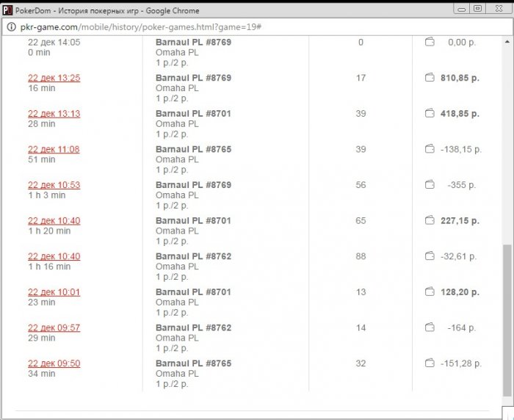514x420 pixels.
Task: Follow the 22 дек 10:01 date link
Action: click(54, 292)
